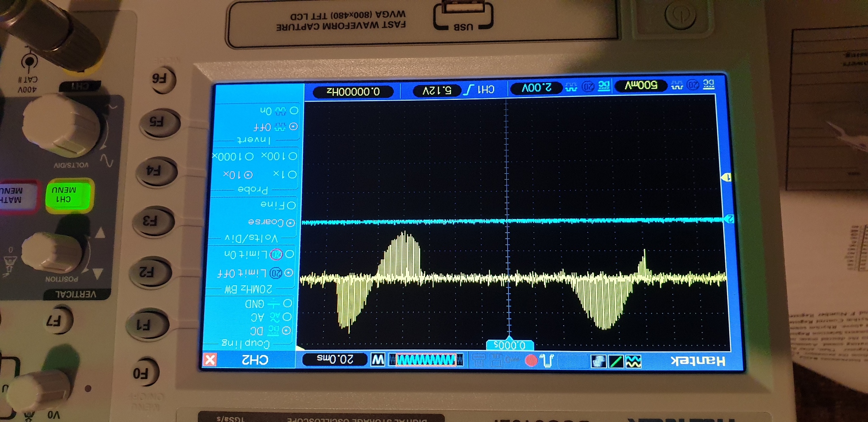868x422 pixels.
Task: Click the Probe section label
Action: tap(253, 189)
